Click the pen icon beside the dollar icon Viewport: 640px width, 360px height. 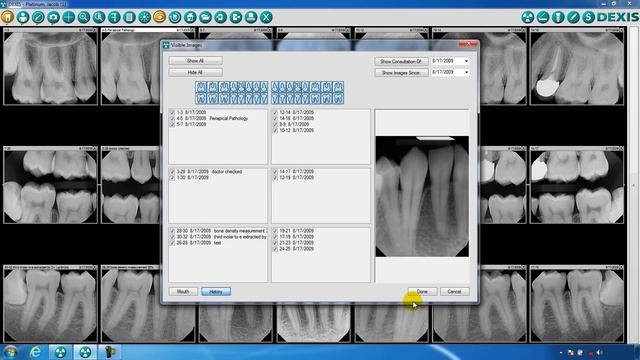coord(573,17)
